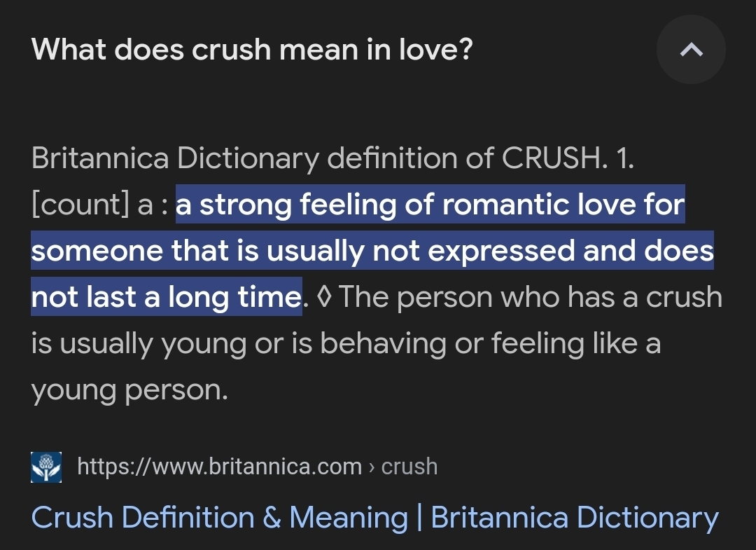
Task: Click the word "Meaning" in the link title
Action: 348,518
